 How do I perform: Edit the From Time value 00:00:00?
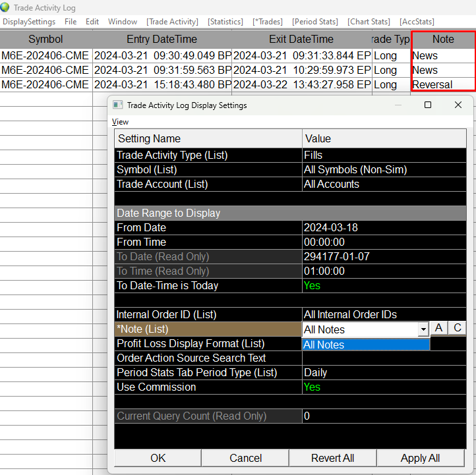tap(384, 242)
